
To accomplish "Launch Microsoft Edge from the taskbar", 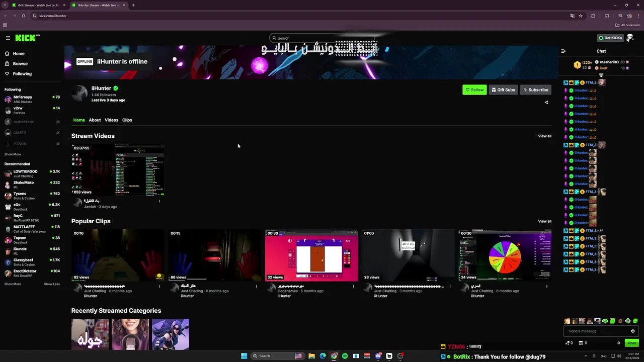I will point(323,356).
